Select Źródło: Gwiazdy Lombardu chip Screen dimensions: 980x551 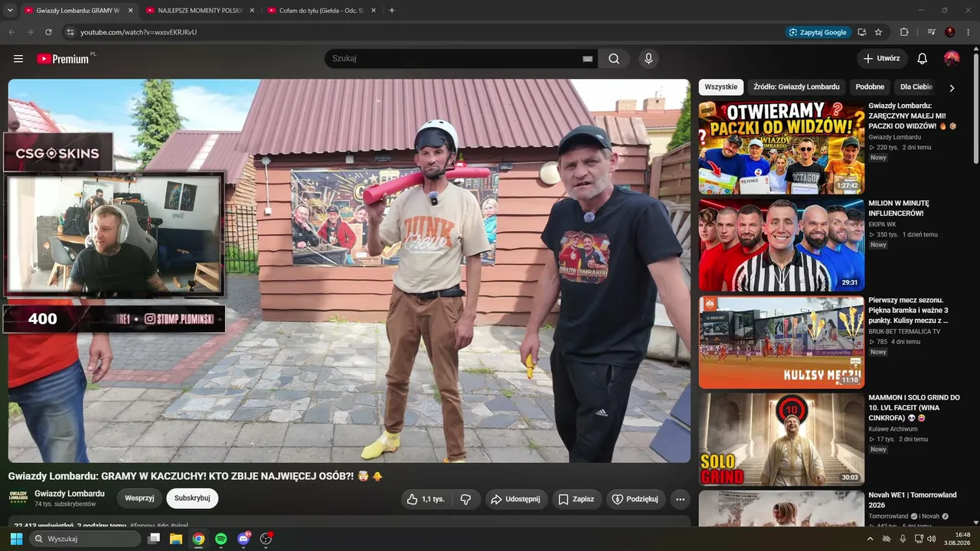coord(796,87)
